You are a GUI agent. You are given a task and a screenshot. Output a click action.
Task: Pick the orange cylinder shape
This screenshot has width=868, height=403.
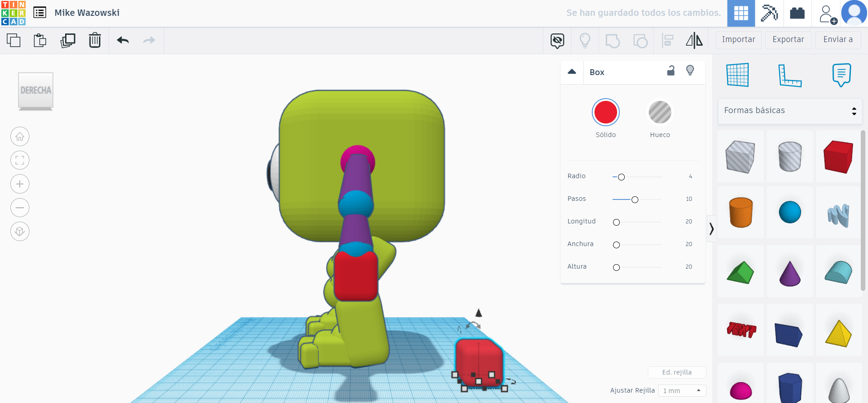(x=741, y=212)
